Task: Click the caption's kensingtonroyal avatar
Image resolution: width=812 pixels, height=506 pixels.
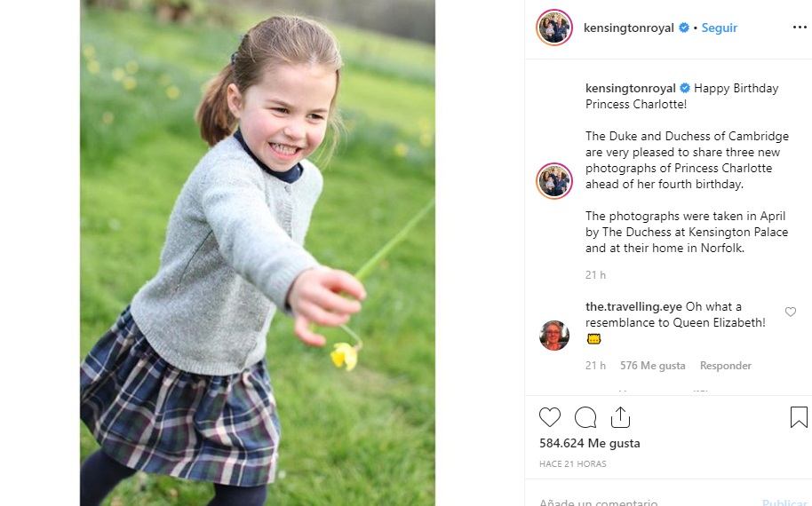Action: pos(553,181)
